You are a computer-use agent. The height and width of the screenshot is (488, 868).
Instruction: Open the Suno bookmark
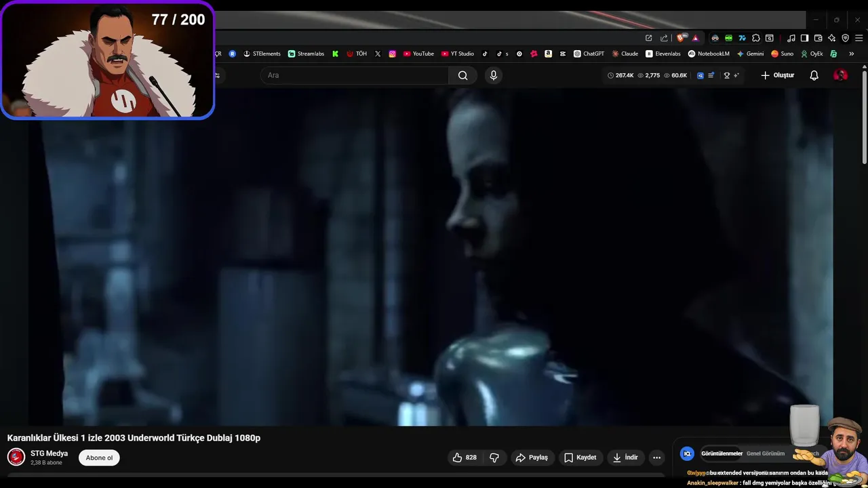(x=782, y=54)
